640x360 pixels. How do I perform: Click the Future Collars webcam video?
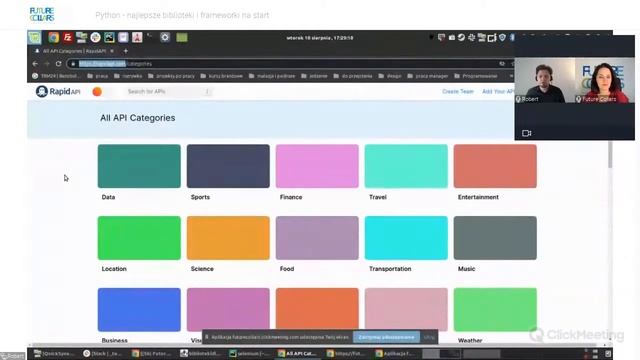pyautogui.click(x=605, y=80)
